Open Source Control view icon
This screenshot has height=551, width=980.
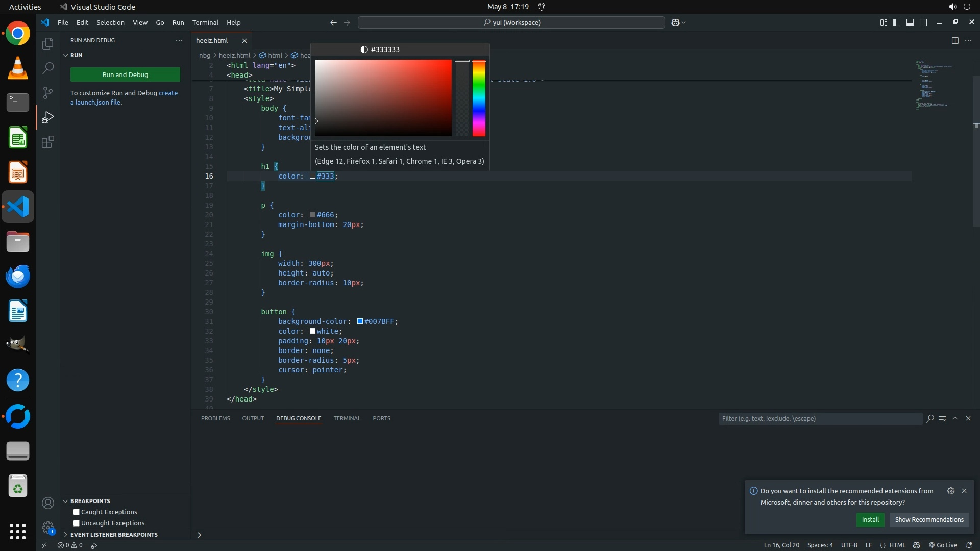(x=47, y=92)
